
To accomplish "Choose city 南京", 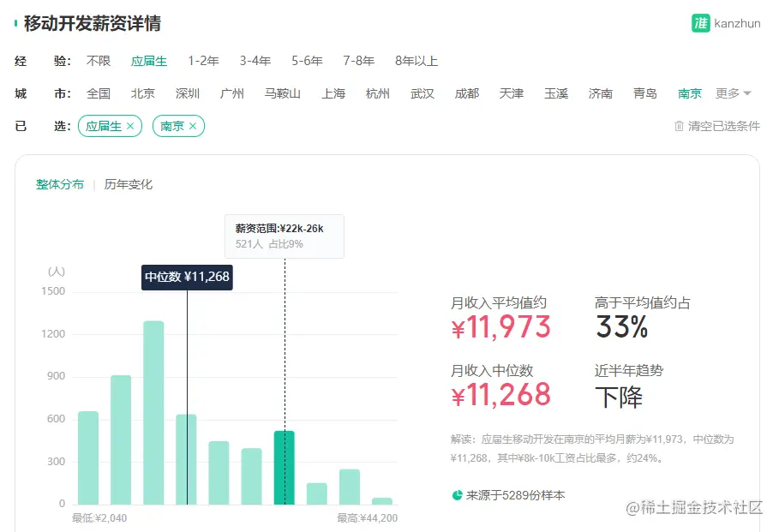I will (x=690, y=93).
